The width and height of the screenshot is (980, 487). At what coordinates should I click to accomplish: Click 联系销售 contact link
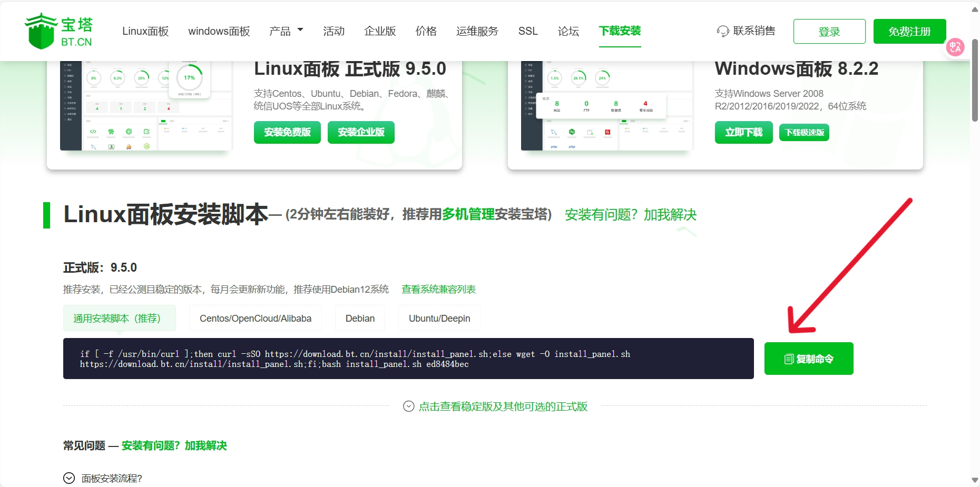tap(754, 31)
